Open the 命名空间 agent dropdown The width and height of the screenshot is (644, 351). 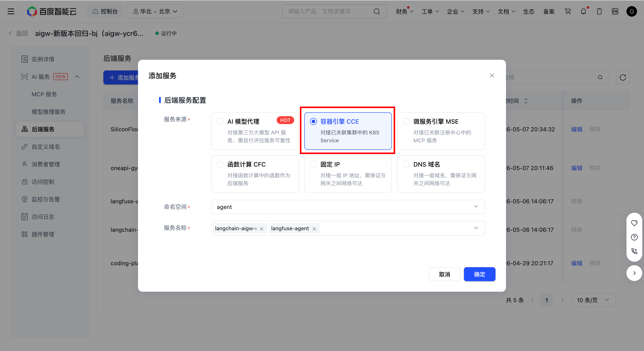348,207
